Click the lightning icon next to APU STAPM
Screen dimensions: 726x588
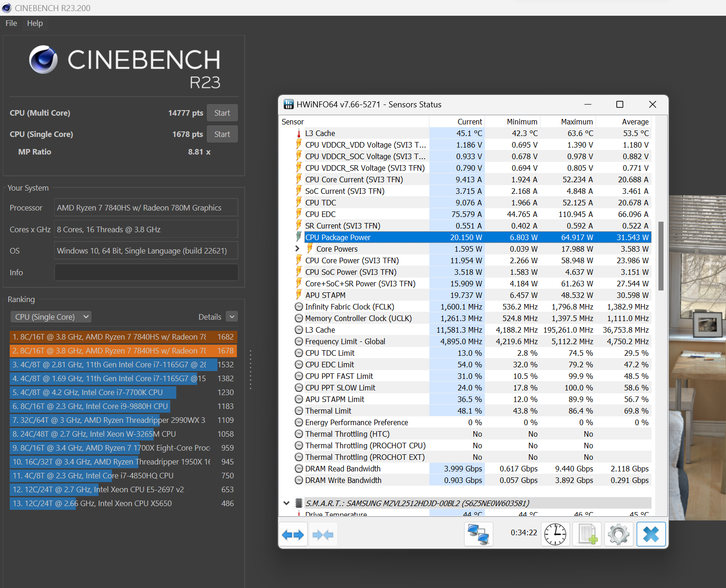click(299, 295)
